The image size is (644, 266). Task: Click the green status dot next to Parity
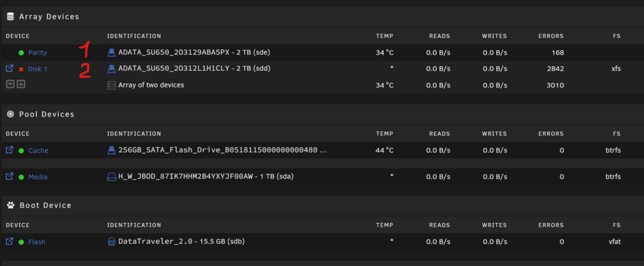(21, 53)
